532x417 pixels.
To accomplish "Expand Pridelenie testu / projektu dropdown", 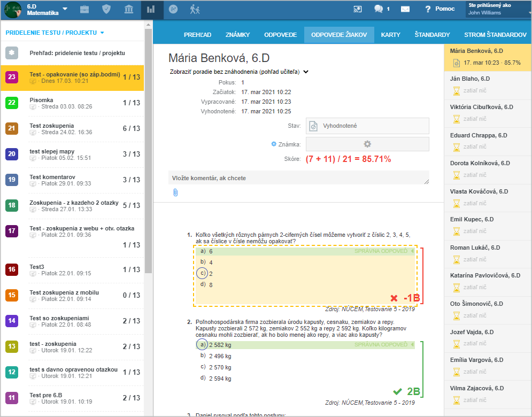I will click(55, 33).
